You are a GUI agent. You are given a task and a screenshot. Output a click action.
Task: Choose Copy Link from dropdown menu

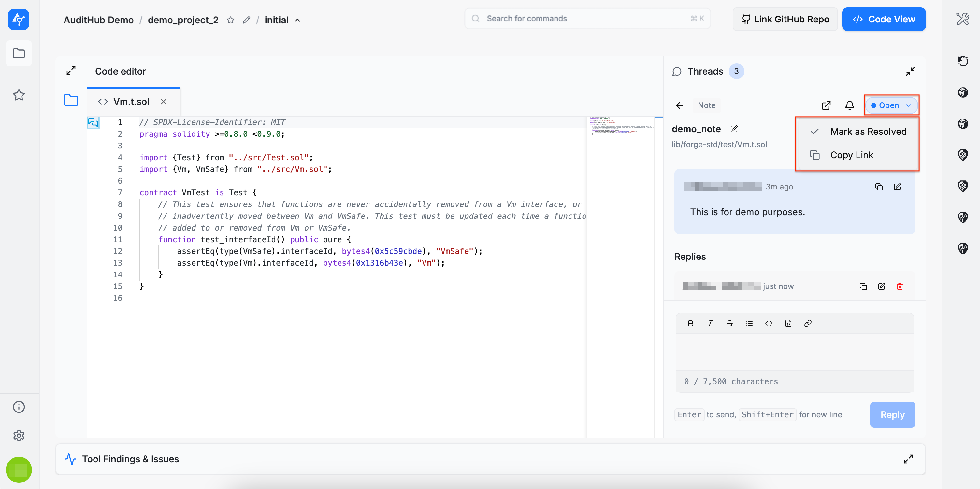pyautogui.click(x=851, y=155)
